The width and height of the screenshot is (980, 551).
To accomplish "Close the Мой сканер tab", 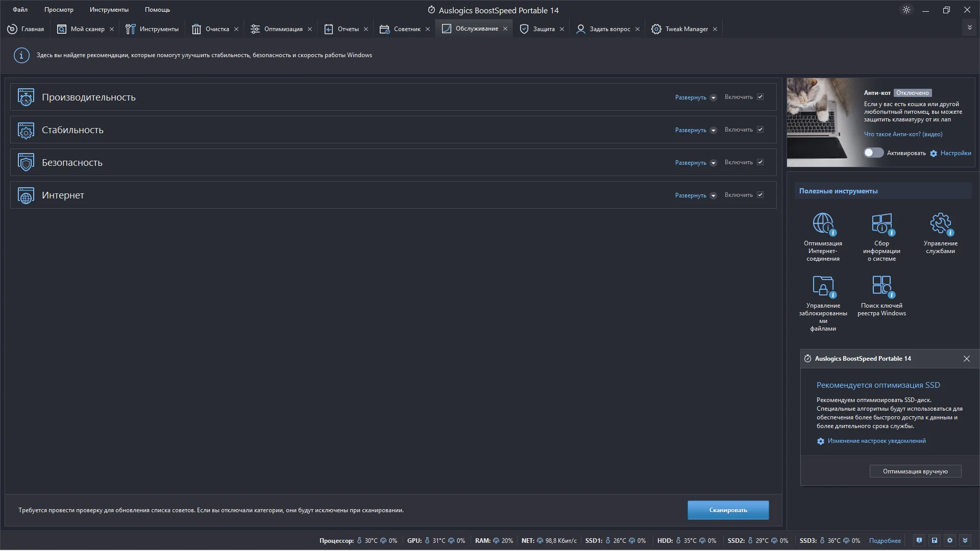I will [112, 29].
